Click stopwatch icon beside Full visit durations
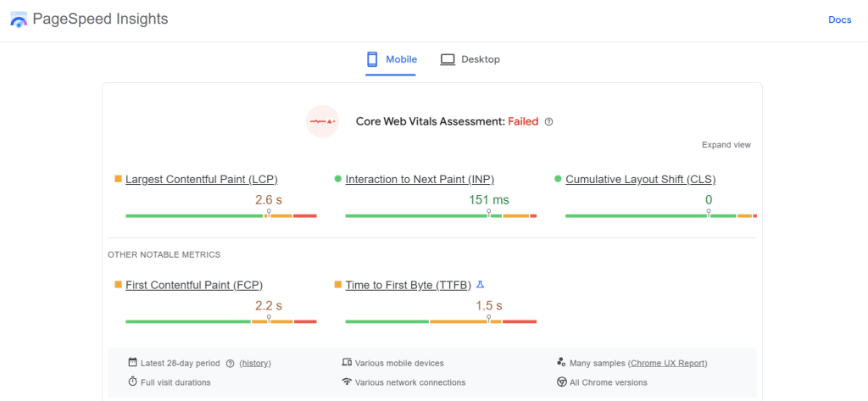 click(132, 382)
